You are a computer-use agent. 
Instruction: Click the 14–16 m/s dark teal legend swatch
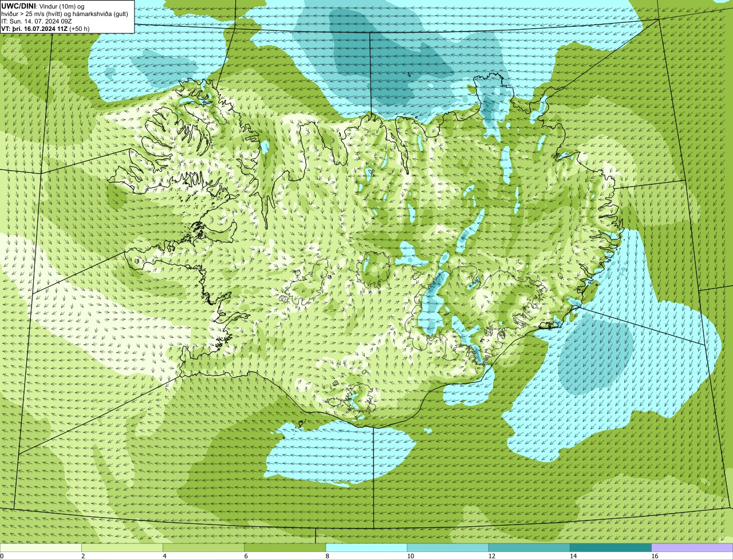pyautogui.click(x=610, y=548)
